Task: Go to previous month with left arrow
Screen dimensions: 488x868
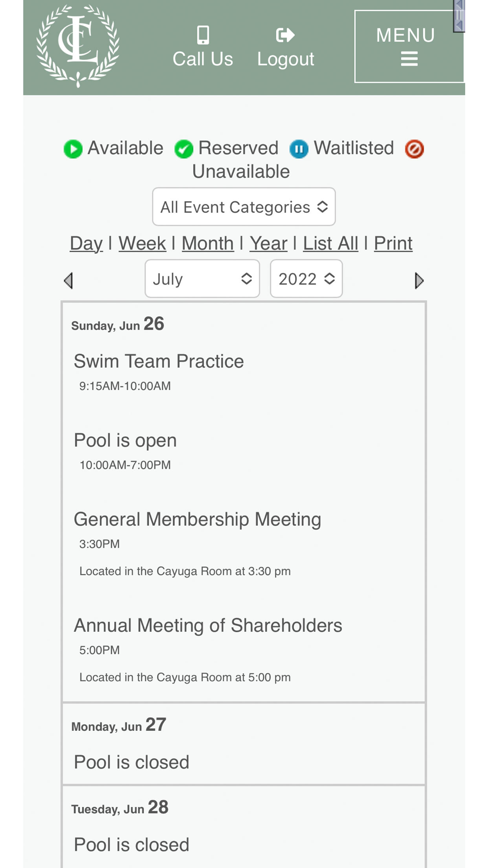Action: (x=69, y=281)
